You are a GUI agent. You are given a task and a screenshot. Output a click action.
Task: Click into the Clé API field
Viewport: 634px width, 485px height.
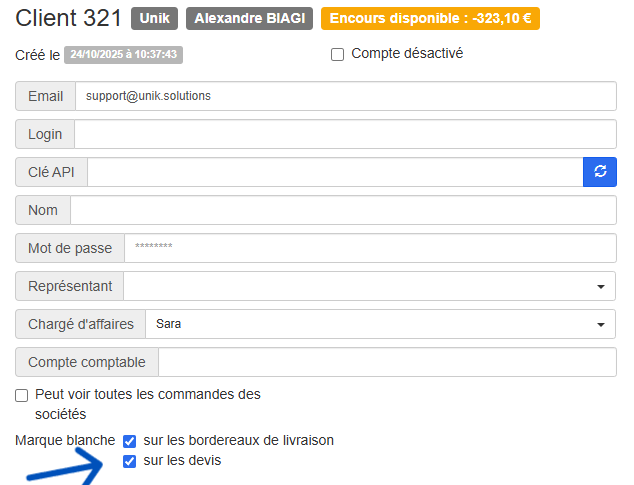pyautogui.click(x=335, y=172)
